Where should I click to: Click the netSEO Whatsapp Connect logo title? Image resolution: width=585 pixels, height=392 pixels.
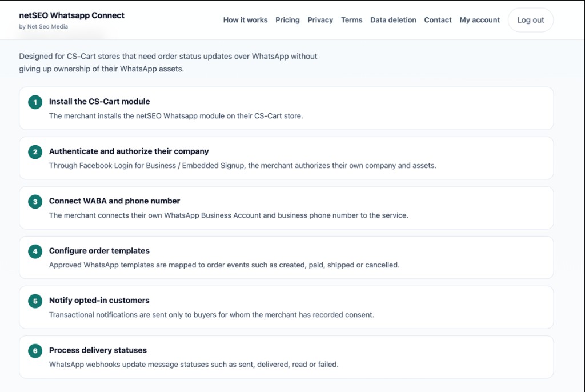click(x=71, y=15)
